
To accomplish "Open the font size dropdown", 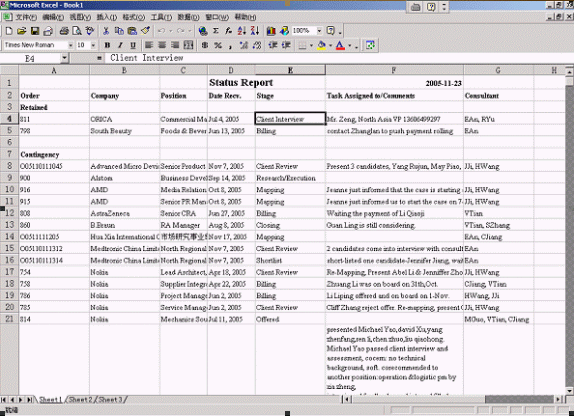I will pyautogui.click(x=93, y=45).
